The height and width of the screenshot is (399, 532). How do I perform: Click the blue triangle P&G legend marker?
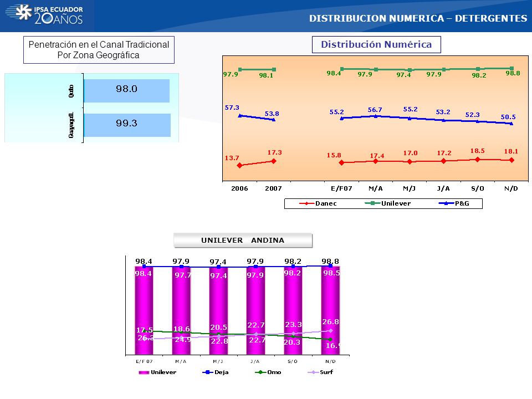[x=446, y=203]
